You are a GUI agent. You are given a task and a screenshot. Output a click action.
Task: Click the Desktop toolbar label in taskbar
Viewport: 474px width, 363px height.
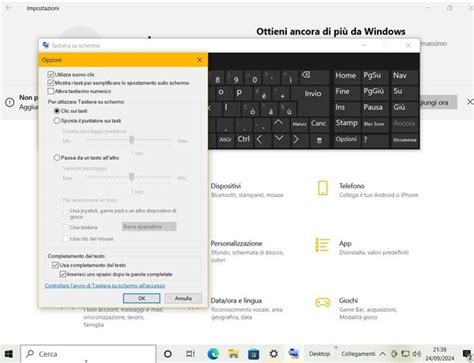319,354
